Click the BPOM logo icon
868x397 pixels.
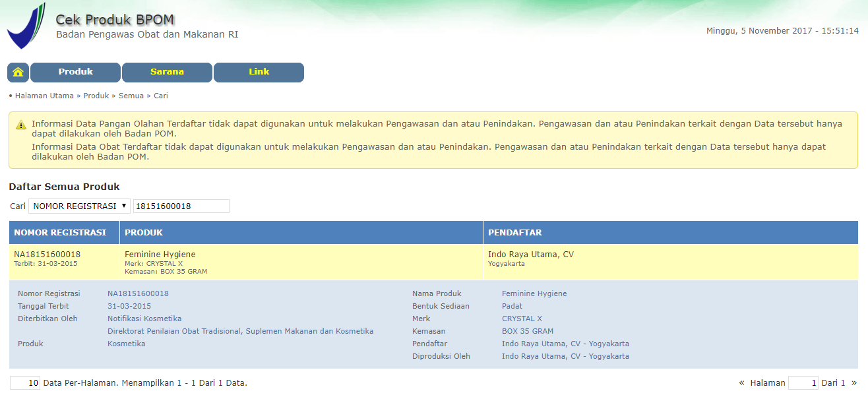(x=26, y=26)
